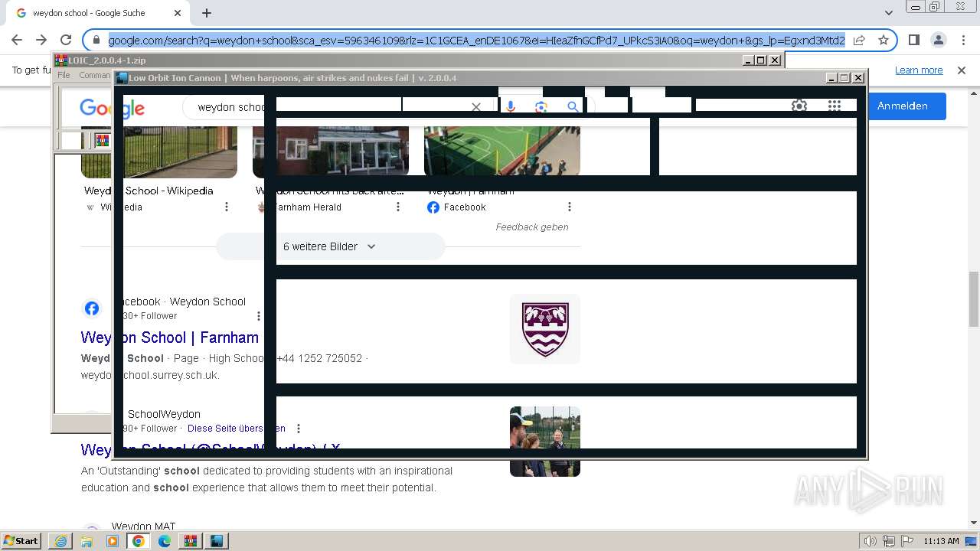Share this page from address bar
980x551 pixels.
[859, 40]
